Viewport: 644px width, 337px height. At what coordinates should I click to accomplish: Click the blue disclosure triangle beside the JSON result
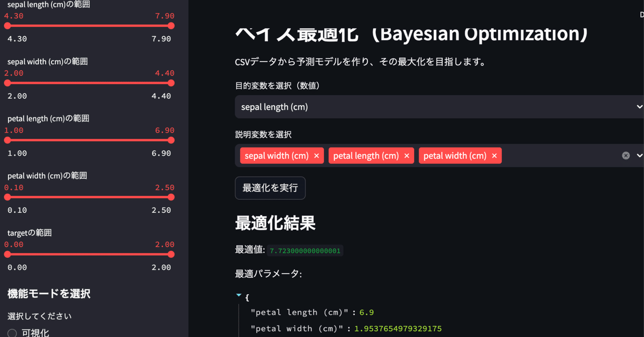(x=238, y=295)
